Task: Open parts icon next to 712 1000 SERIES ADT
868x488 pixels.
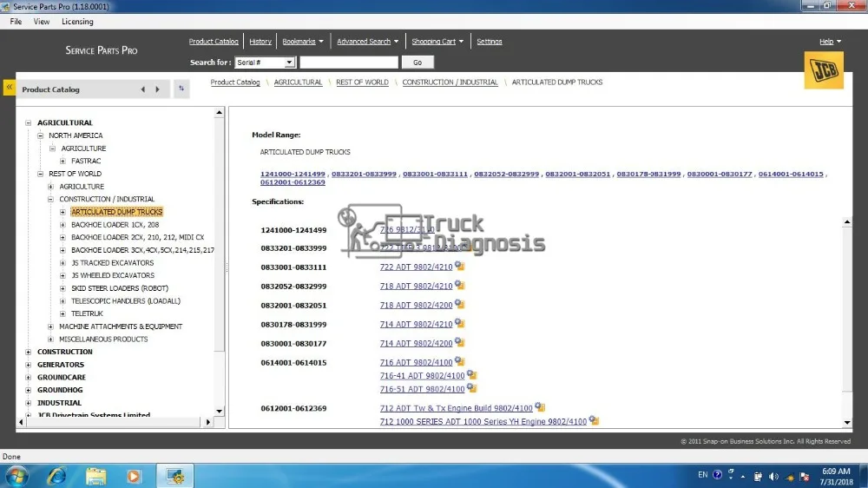Action: pos(594,420)
